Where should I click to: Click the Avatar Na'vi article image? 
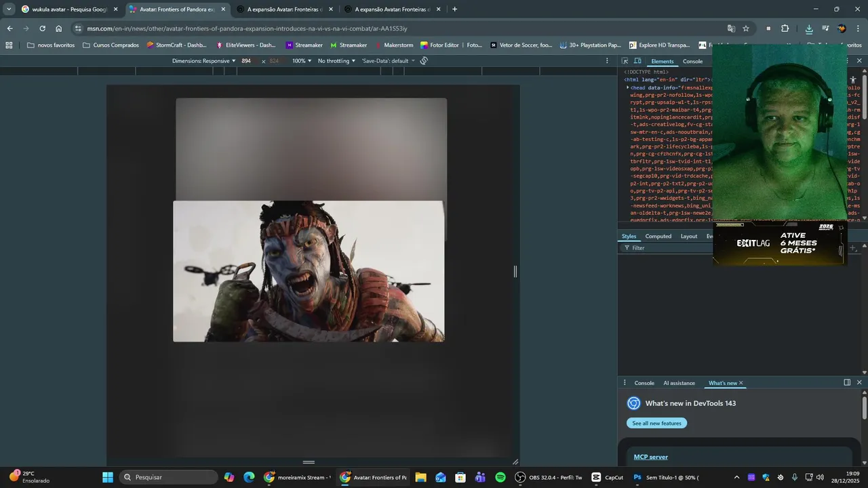tap(309, 271)
